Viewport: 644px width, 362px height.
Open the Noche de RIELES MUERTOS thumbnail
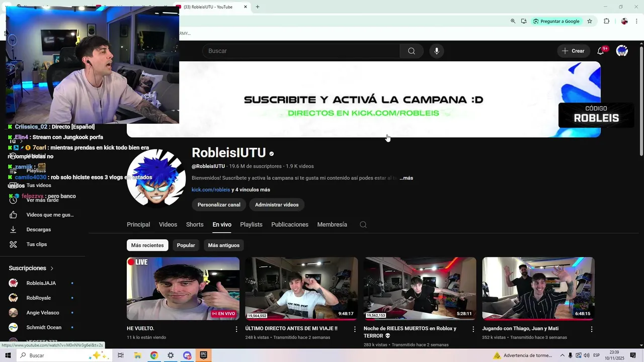(420, 289)
